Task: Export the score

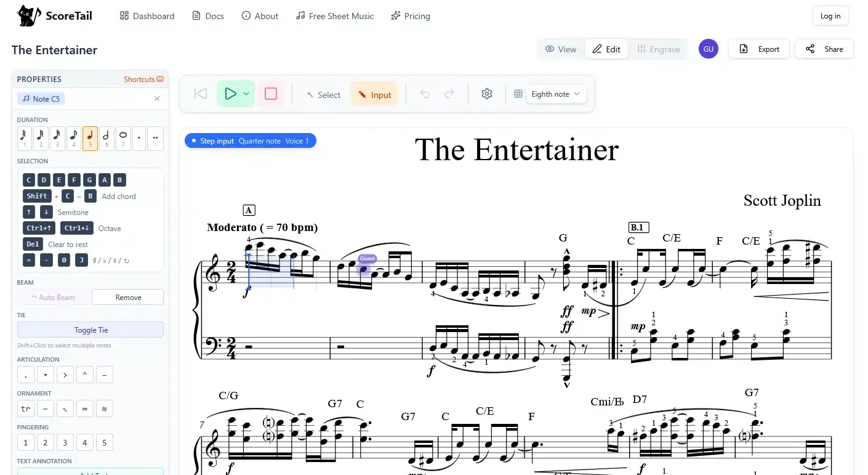Action: pyautogui.click(x=759, y=49)
